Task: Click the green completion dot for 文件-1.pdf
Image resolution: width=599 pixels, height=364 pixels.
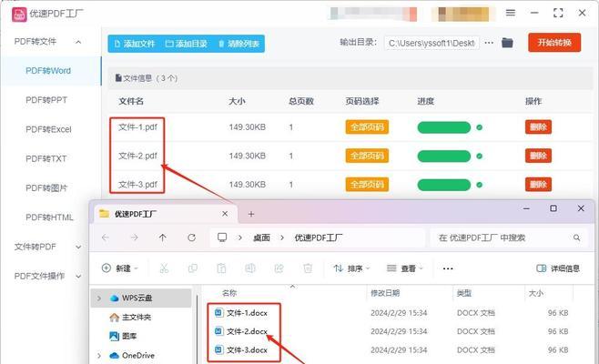Action: click(479, 127)
